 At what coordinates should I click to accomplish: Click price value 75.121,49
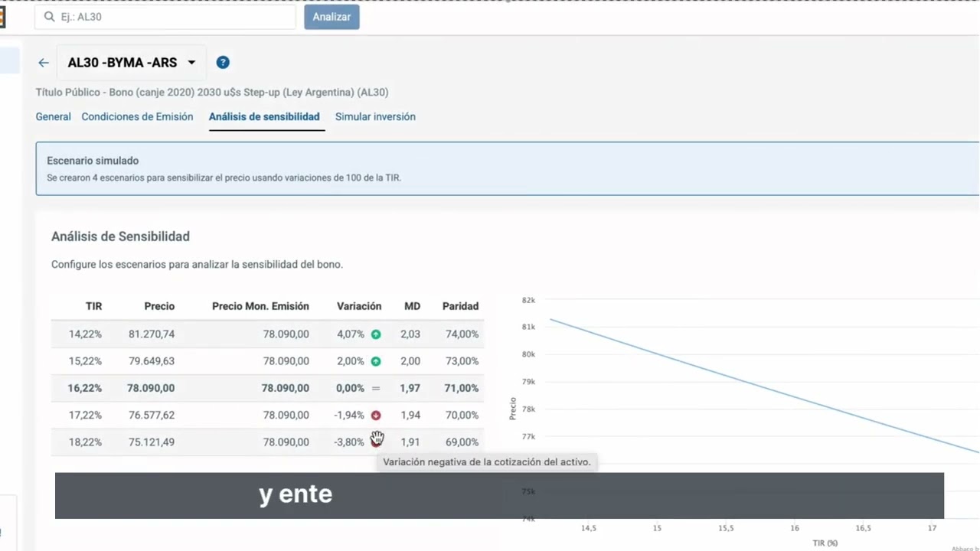152,442
